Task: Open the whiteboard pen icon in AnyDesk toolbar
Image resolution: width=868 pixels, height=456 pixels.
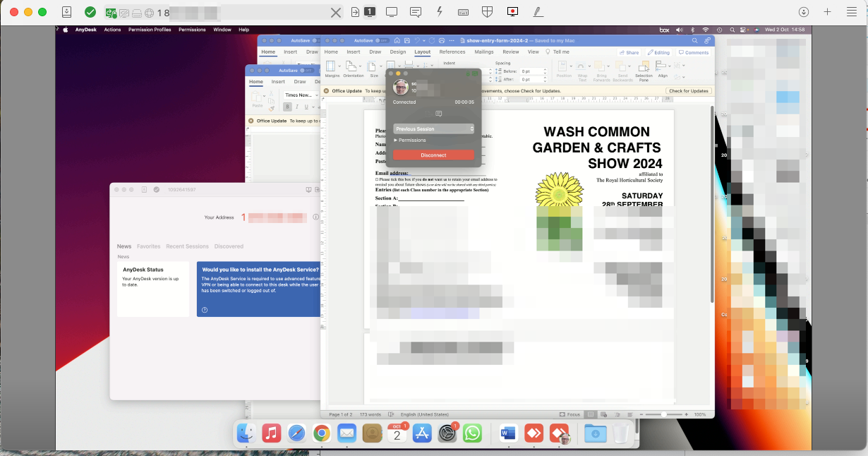Action: [x=538, y=12]
